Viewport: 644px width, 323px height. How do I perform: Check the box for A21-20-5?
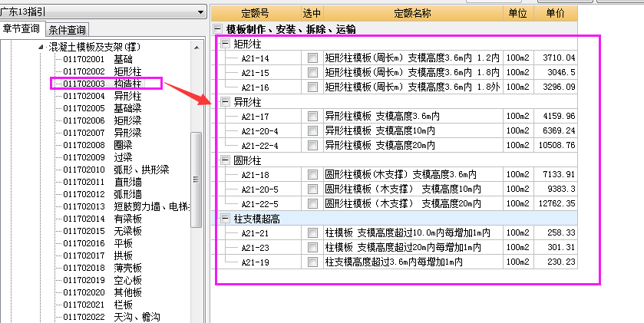click(x=312, y=190)
